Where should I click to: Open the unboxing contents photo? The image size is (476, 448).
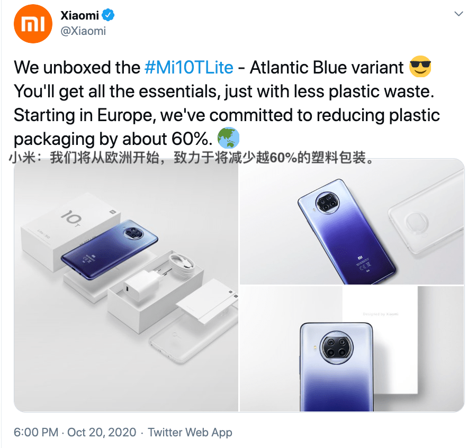click(x=126, y=285)
